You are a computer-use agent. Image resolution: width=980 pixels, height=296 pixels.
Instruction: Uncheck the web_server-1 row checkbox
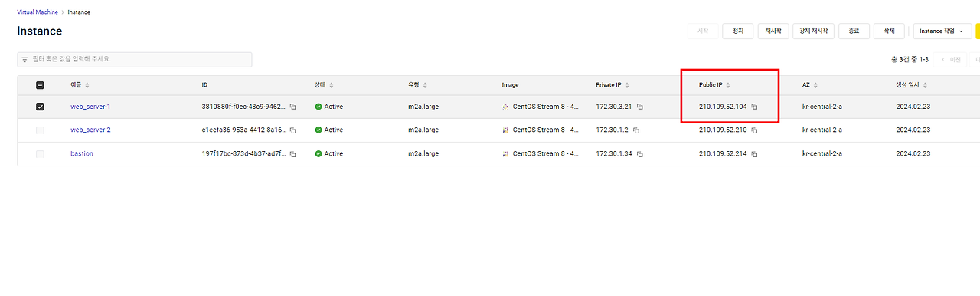(40, 107)
